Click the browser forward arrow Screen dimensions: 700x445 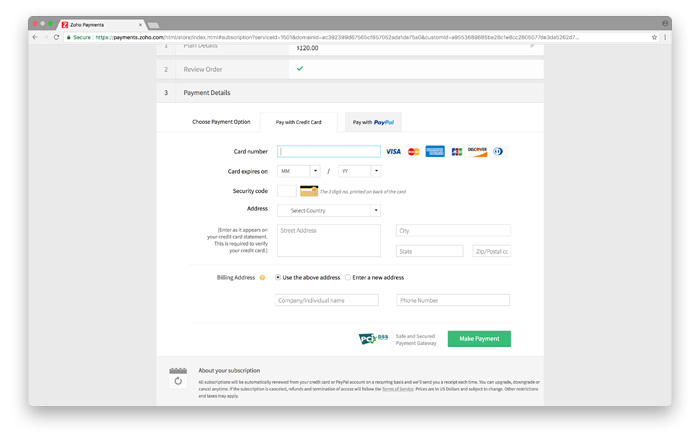tap(46, 37)
